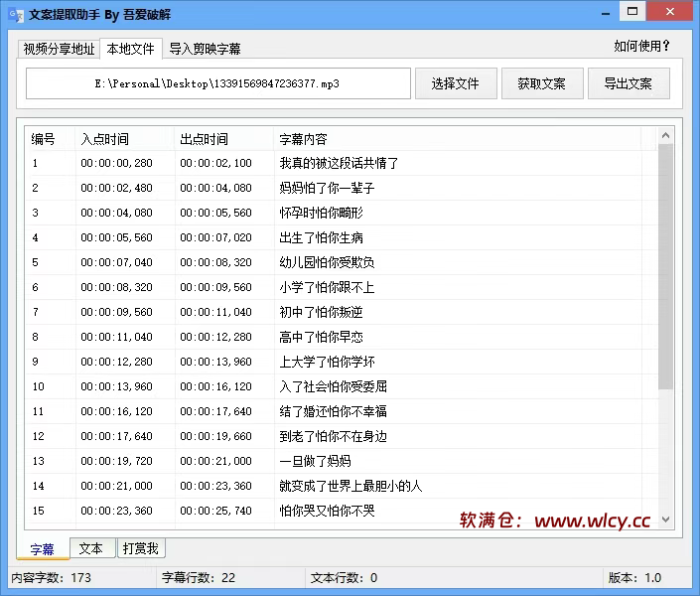Click the file path input field
This screenshot has width=700, height=596.
217,83
